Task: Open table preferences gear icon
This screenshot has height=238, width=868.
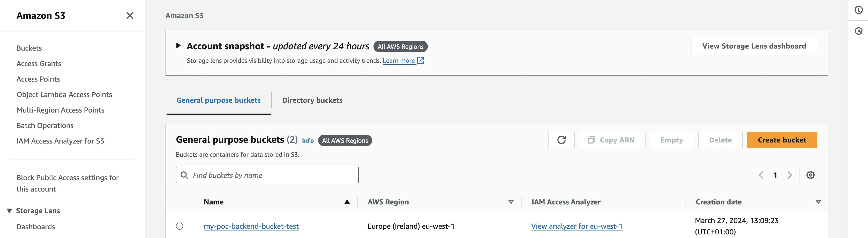Action: coord(810,175)
